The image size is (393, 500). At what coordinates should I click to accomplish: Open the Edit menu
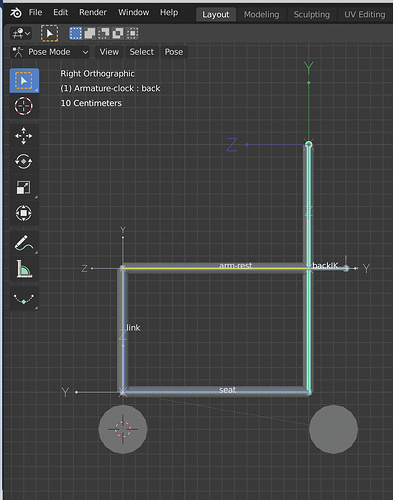[x=60, y=13]
